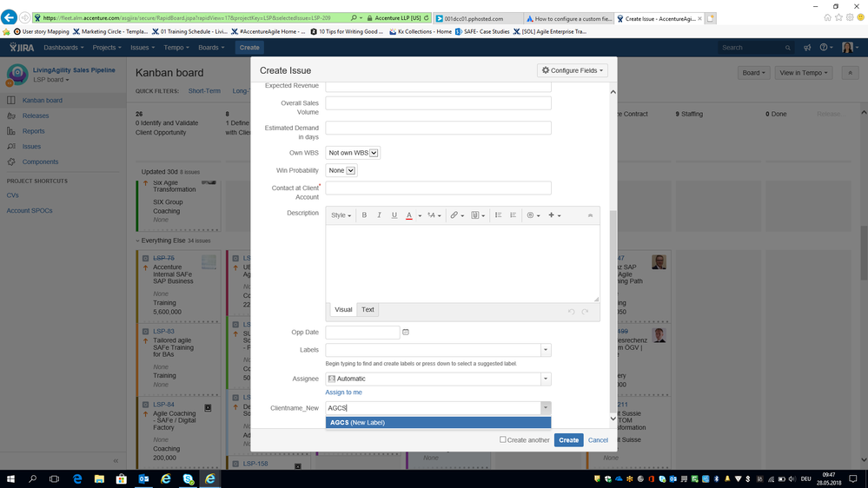The width and height of the screenshot is (868, 488).
Task: Apply underline in Description toolbar
Action: 394,215
